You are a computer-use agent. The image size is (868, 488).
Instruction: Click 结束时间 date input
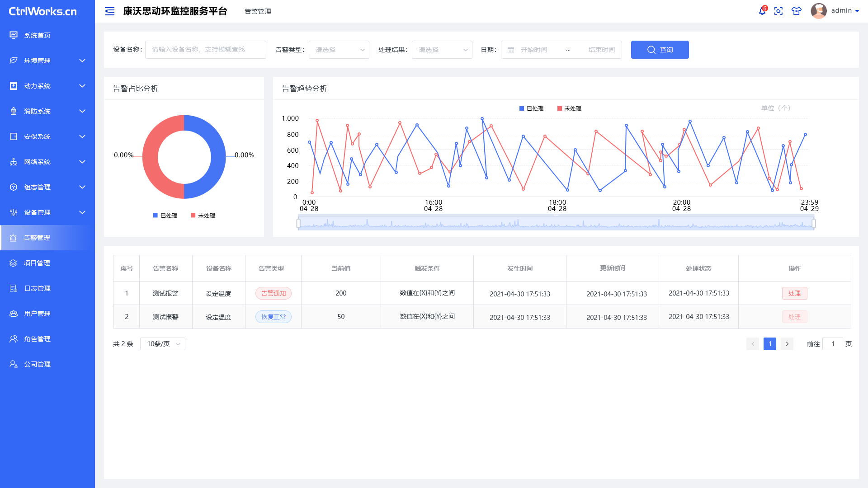602,50
